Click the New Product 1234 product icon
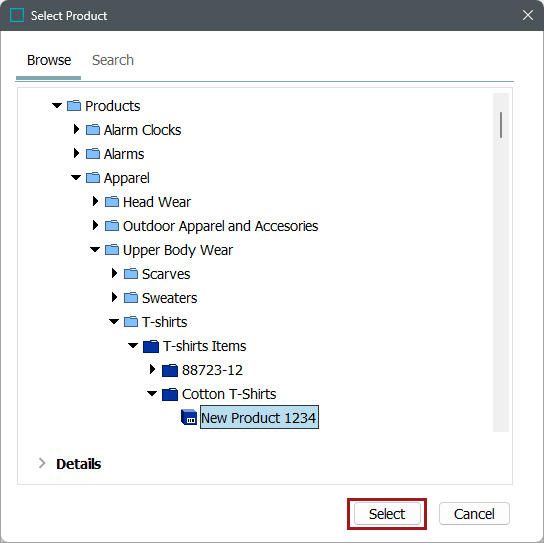The width and height of the screenshot is (544, 543). (189, 417)
